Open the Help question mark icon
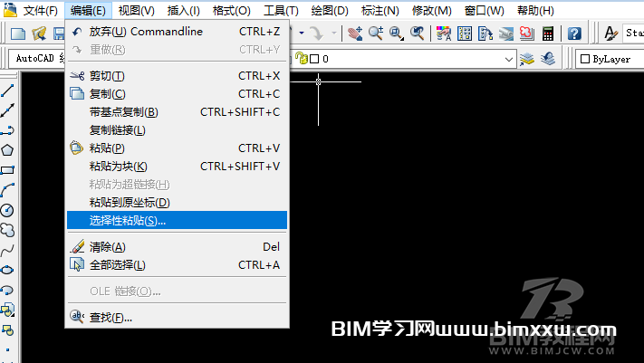The width and height of the screenshot is (644, 363). pos(574,33)
